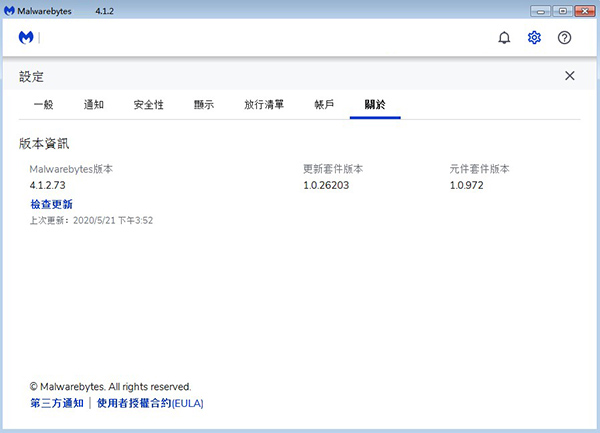
Task: Select the 顯示 tab
Action: (204, 104)
